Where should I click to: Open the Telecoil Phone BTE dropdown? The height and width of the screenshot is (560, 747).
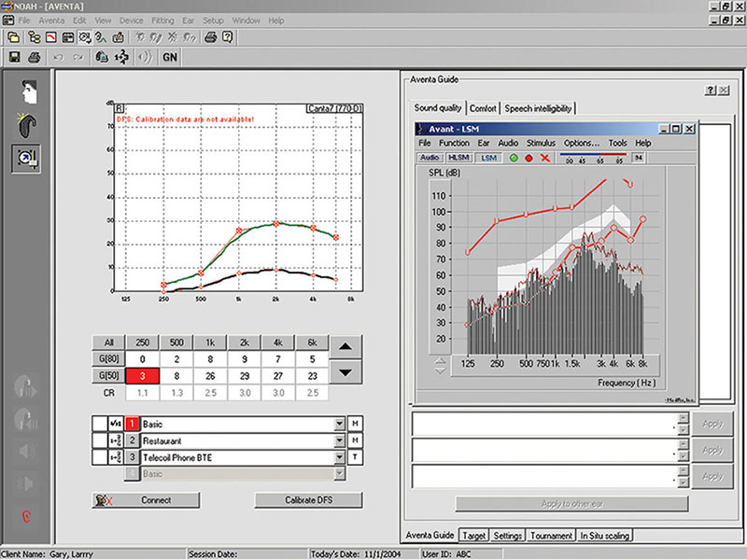338,457
